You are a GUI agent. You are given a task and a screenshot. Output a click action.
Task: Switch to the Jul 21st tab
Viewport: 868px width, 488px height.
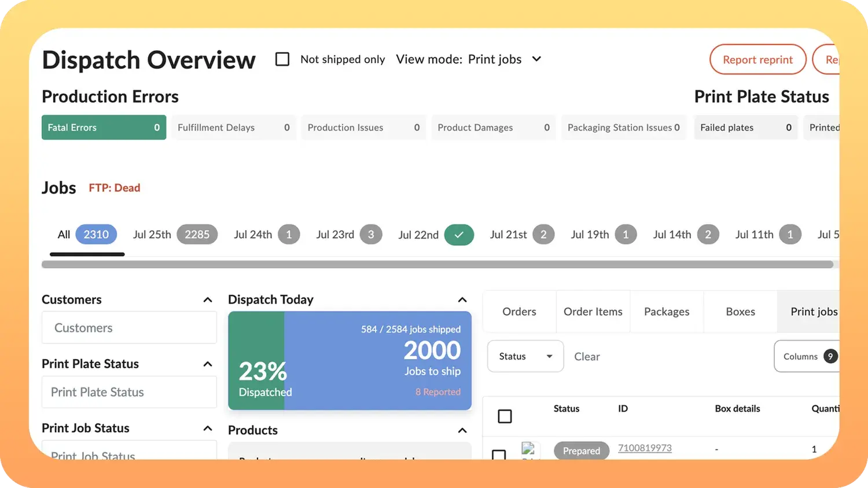(x=522, y=235)
